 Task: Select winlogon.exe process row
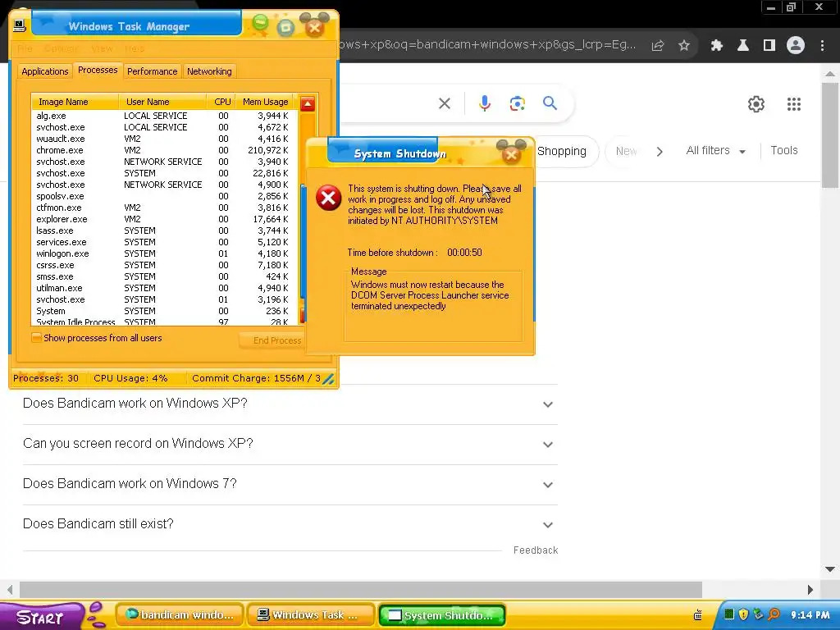[x=162, y=254]
